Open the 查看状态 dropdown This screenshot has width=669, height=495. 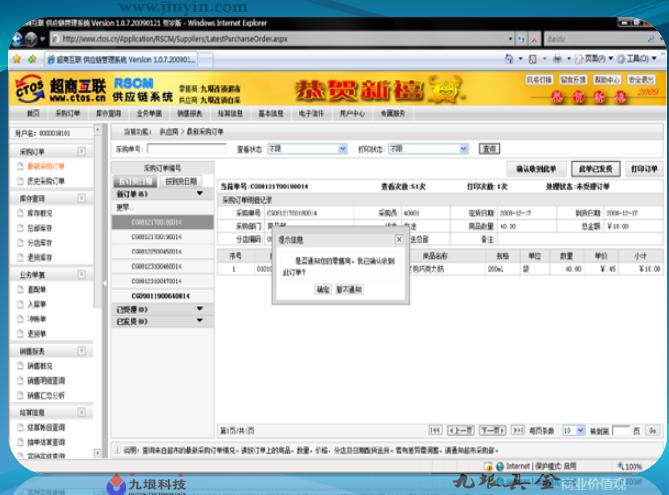pyautogui.click(x=342, y=148)
